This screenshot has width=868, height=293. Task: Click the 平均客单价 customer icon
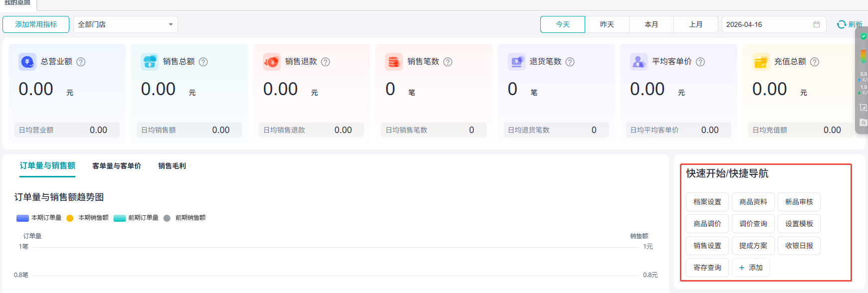pyautogui.click(x=639, y=62)
